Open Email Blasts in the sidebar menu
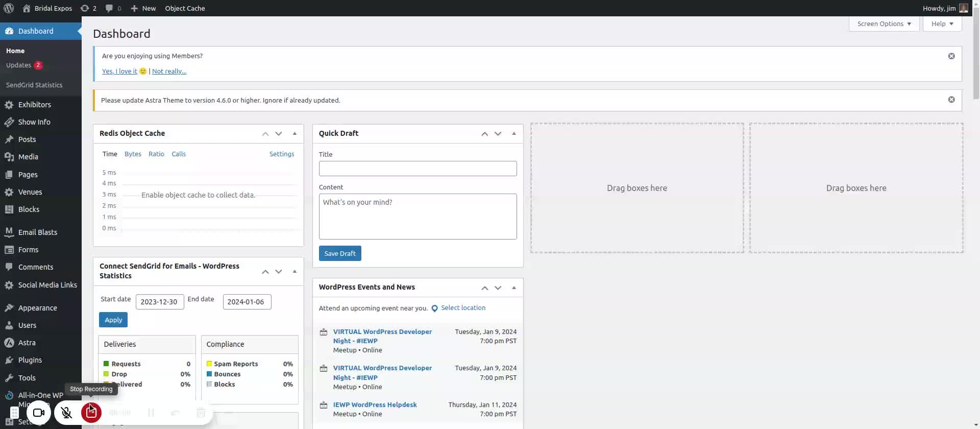The width and height of the screenshot is (980, 429). 37,232
